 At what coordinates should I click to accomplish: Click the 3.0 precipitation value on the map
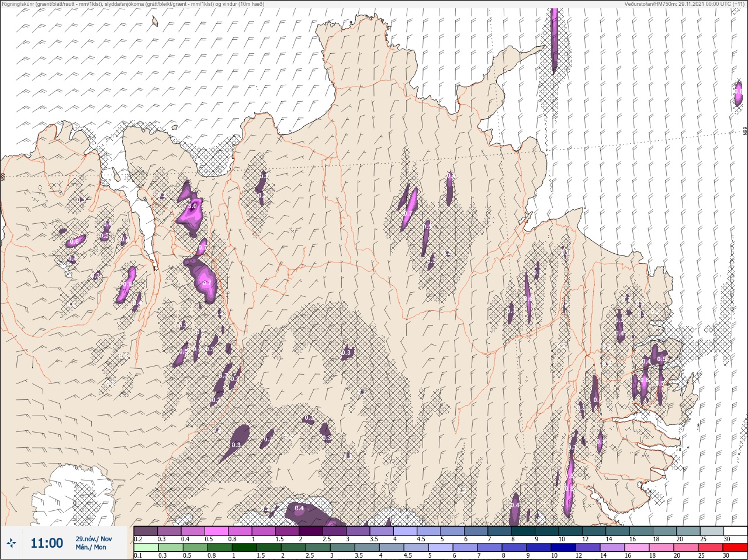193,206
